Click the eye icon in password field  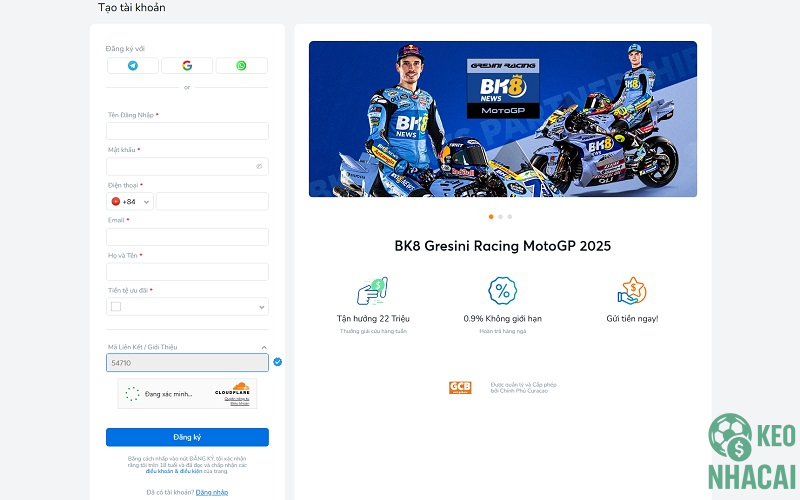pyautogui.click(x=259, y=167)
